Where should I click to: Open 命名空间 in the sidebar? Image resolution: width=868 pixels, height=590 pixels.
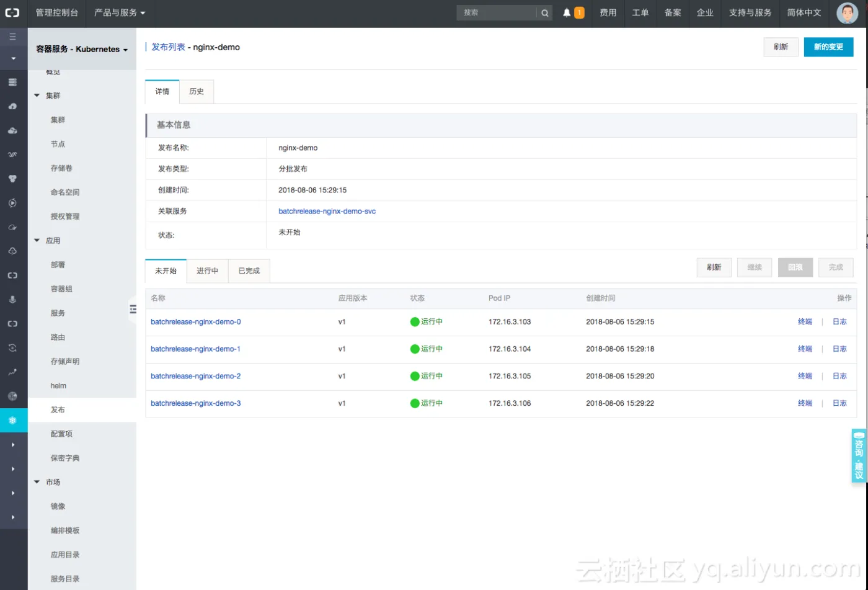[65, 192]
